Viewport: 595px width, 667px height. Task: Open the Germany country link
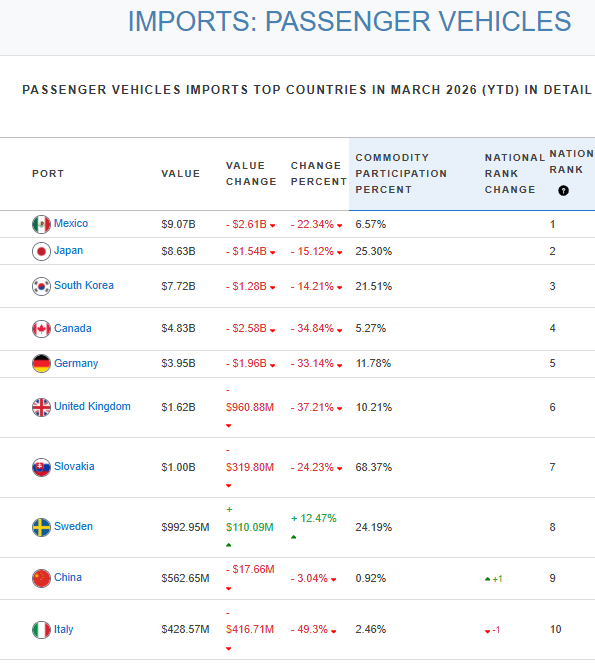[x=76, y=363]
